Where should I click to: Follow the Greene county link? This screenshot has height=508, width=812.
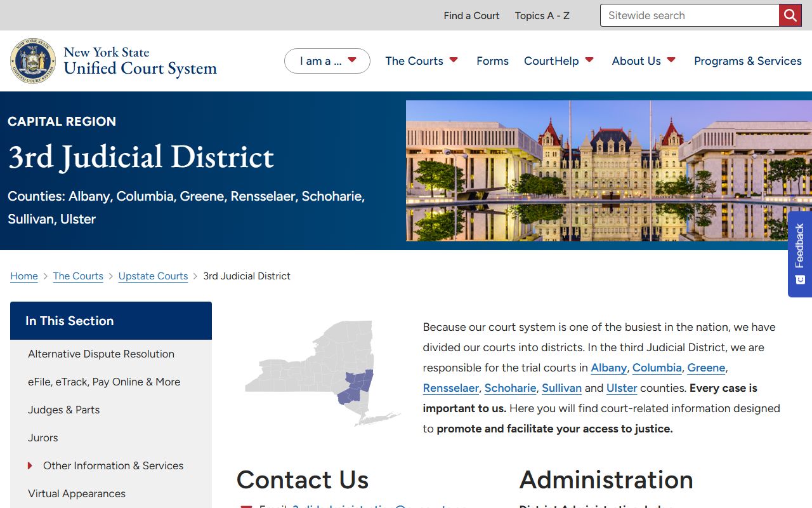(x=706, y=368)
